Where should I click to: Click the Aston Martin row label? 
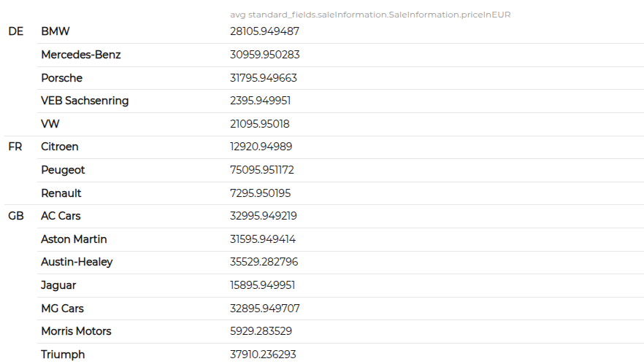tap(74, 239)
